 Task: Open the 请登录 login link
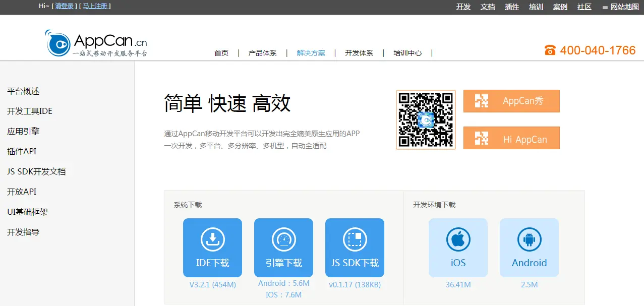click(64, 6)
